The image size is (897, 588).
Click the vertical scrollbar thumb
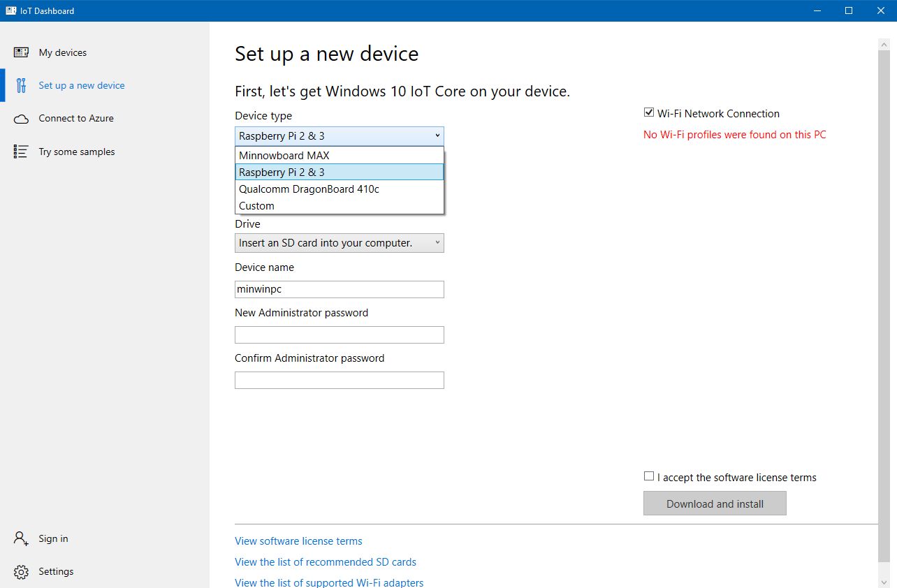884,307
